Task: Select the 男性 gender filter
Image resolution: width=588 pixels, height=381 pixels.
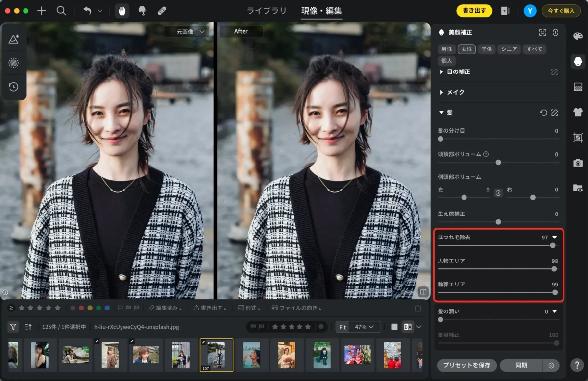Action: click(x=447, y=49)
